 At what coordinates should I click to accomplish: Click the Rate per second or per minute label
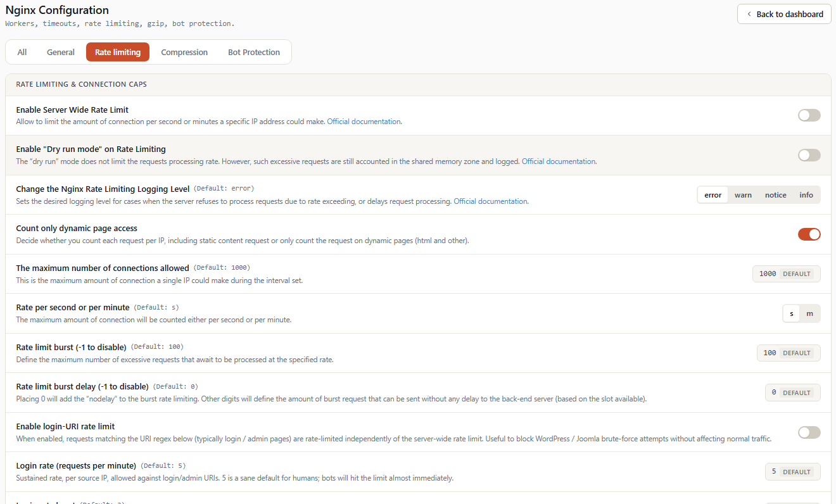click(x=73, y=307)
